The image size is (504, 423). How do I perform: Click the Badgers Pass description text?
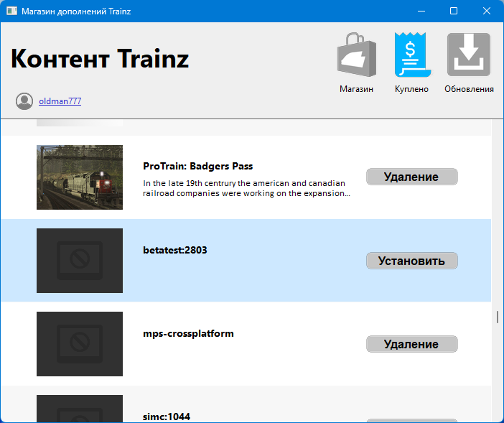pyautogui.click(x=246, y=188)
